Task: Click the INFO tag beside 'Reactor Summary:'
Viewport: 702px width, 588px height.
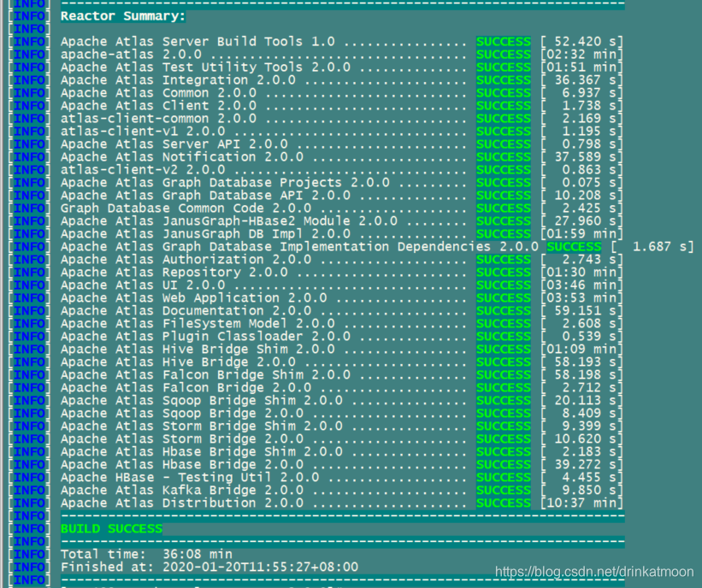Action: 29,16
